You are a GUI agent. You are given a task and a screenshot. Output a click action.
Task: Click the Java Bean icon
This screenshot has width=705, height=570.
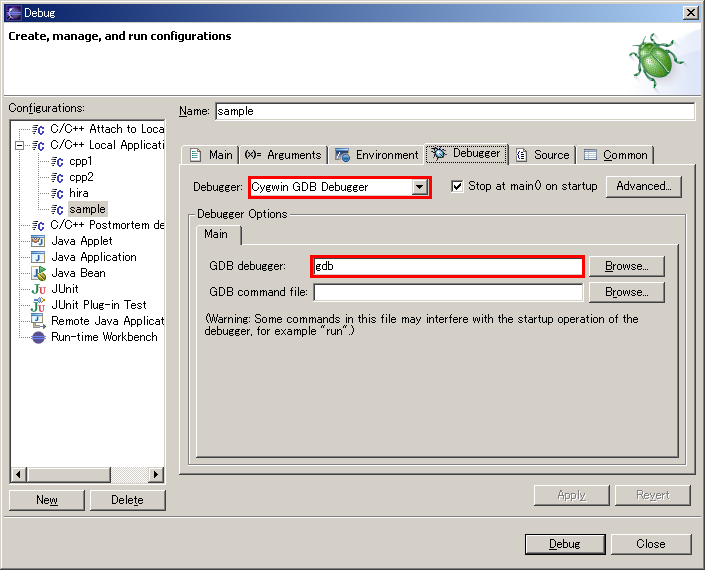[x=39, y=273]
